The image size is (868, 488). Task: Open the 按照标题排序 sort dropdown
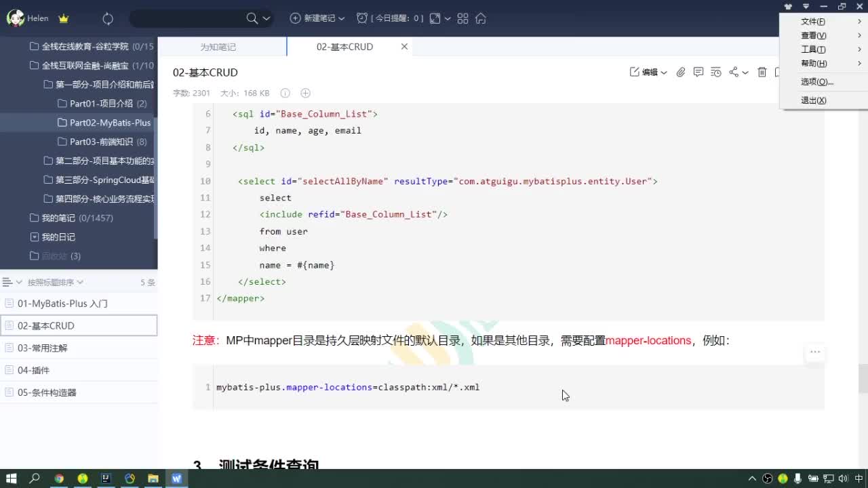(55, 282)
